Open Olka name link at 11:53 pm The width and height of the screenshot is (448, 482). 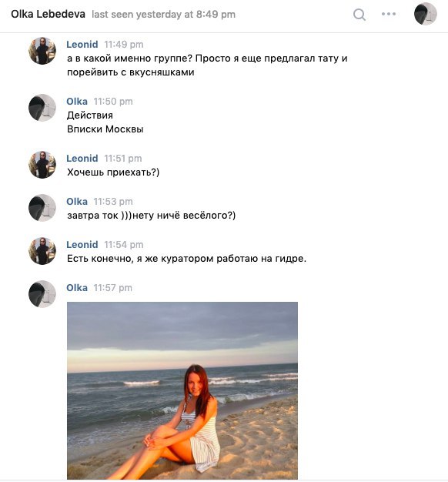point(77,201)
